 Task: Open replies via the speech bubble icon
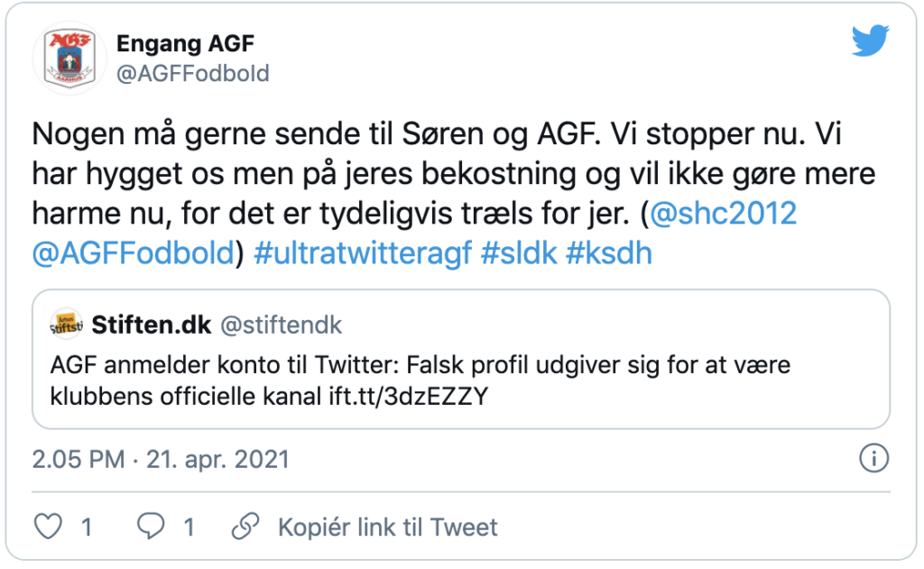[x=151, y=526]
